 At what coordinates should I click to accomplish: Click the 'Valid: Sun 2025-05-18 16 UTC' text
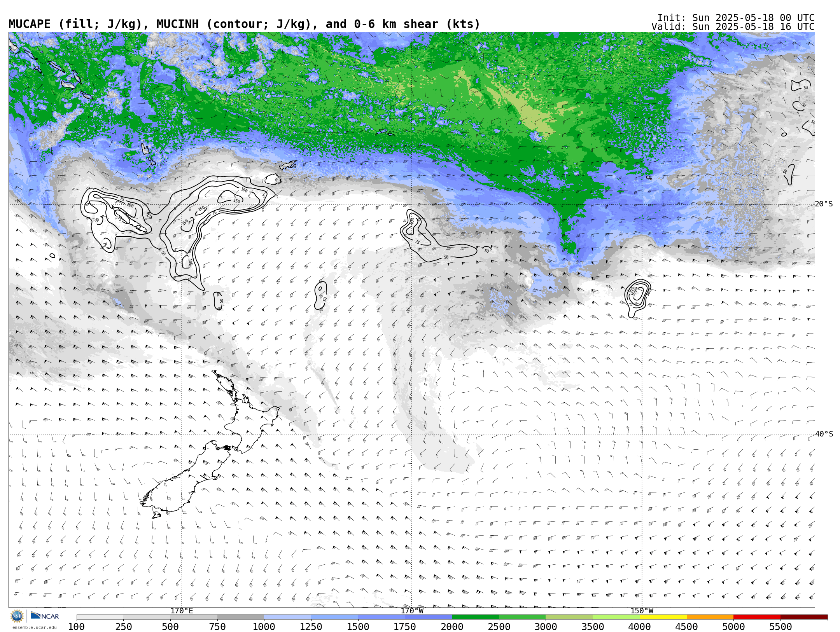pyautogui.click(x=733, y=27)
